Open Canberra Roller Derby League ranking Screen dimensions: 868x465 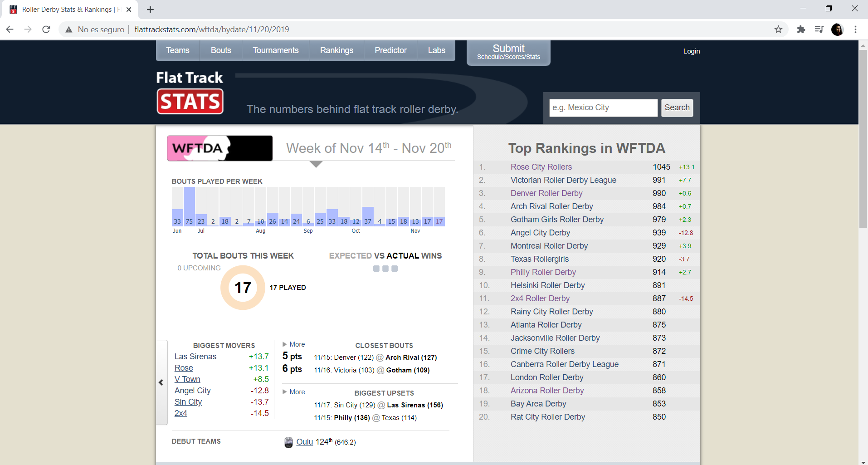click(565, 364)
